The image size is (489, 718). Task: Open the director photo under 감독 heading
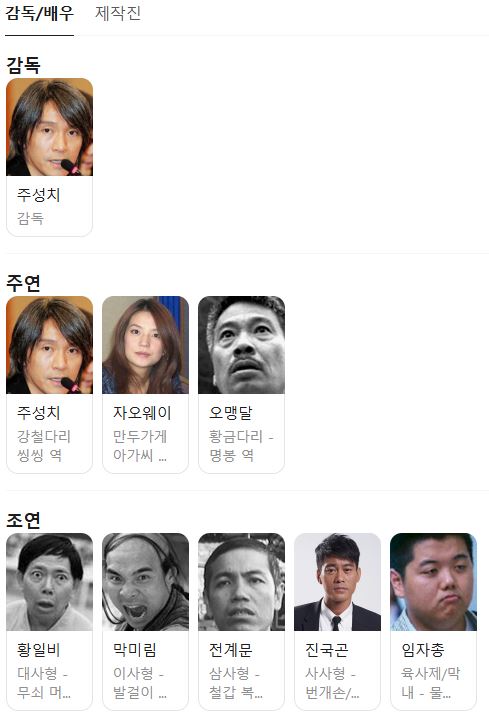point(49,127)
